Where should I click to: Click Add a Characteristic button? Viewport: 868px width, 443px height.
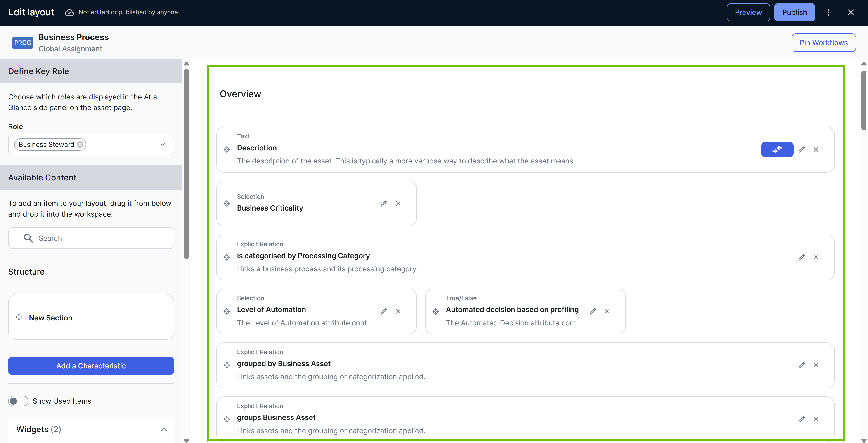tap(91, 366)
